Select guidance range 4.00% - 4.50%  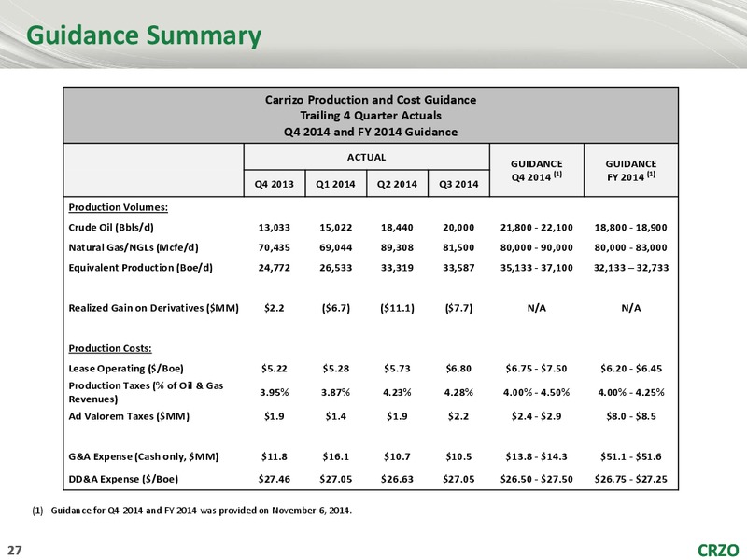[536, 392]
